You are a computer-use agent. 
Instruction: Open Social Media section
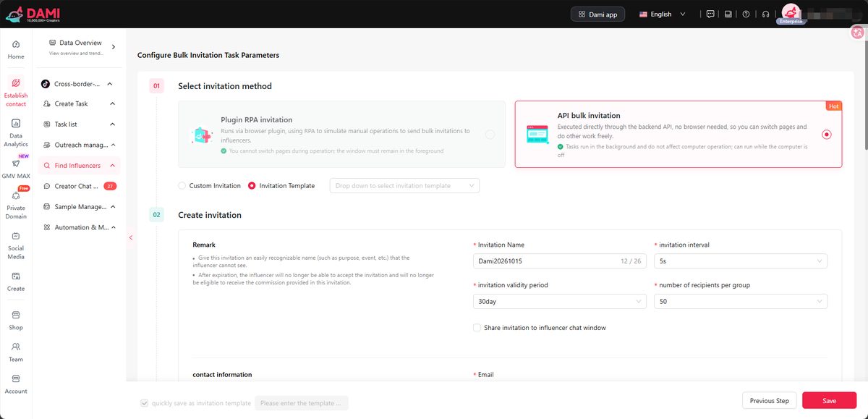[x=16, y=245]
